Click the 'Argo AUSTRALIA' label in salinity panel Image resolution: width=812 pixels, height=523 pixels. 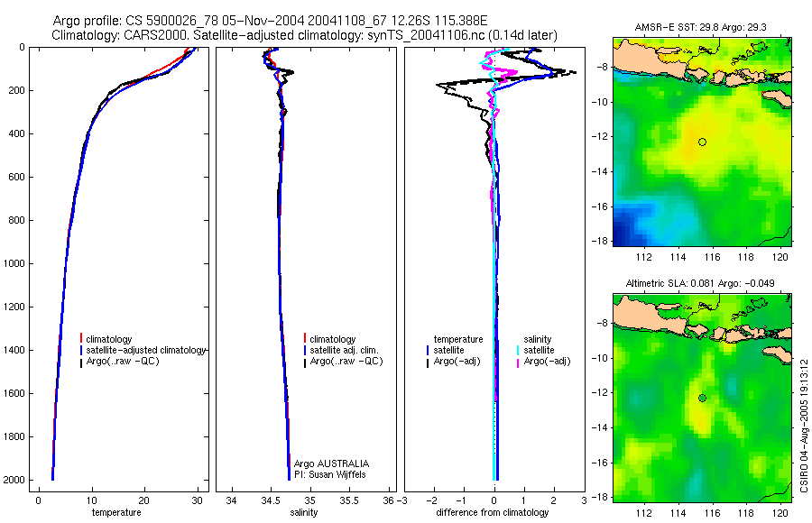tap(331, 464)
